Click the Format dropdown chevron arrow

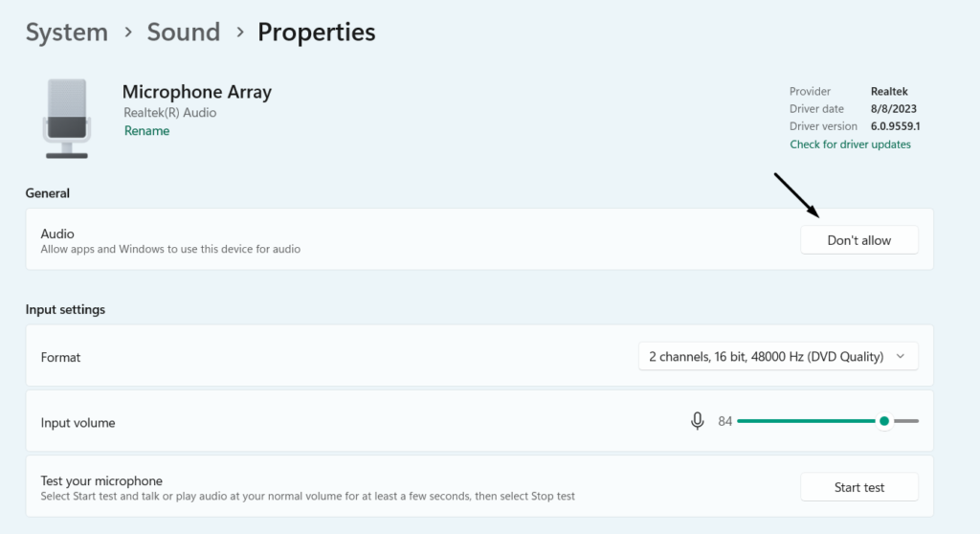pos(900,357)
